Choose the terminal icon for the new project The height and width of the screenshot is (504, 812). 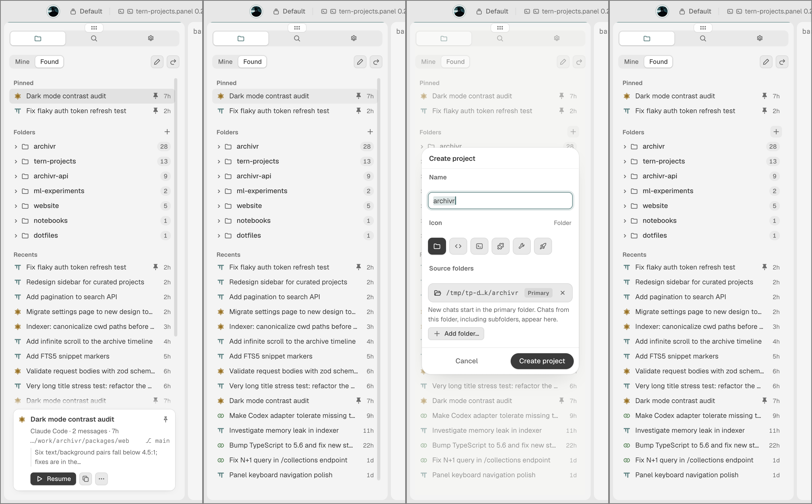click(479, 246)
